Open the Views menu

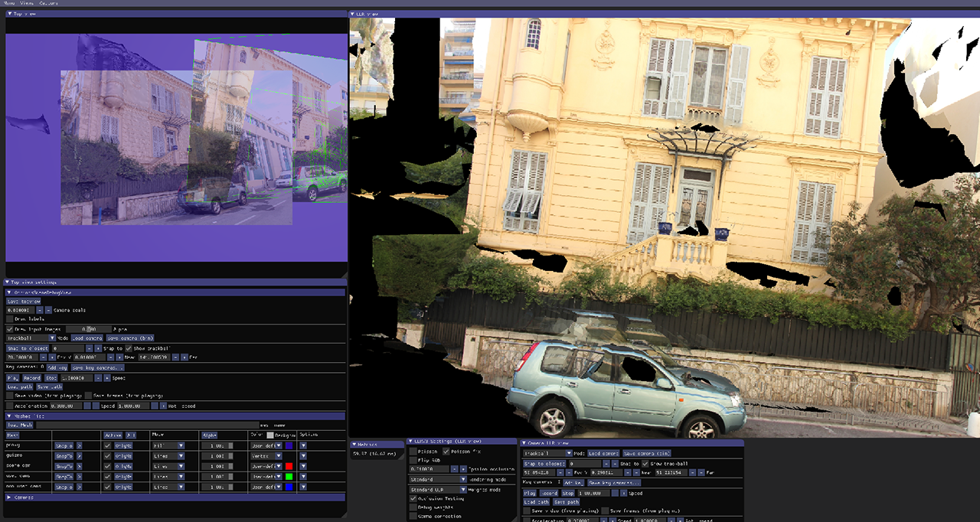click(x=27, y=3)
